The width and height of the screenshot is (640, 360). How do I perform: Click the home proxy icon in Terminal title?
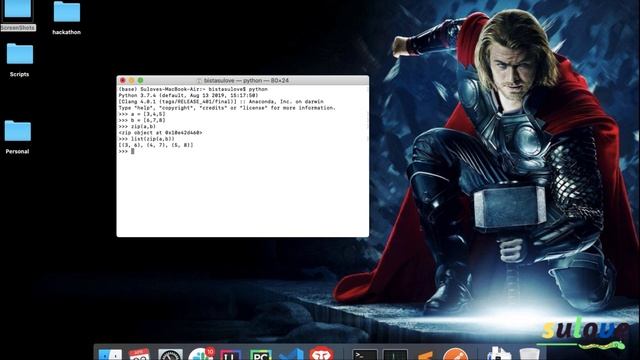(199, 81)
